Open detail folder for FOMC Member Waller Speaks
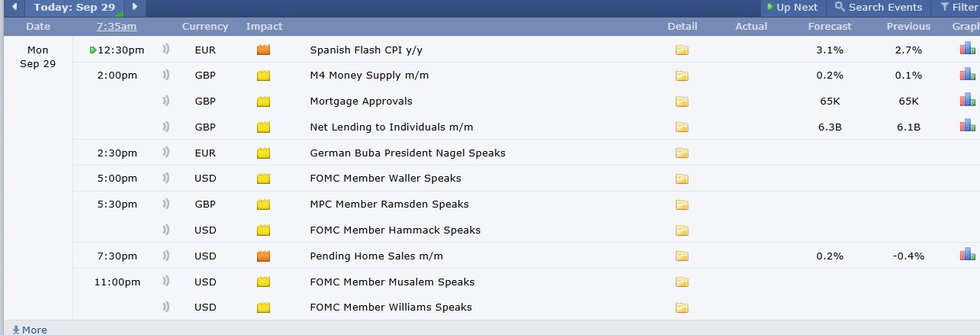 [682, 179]
